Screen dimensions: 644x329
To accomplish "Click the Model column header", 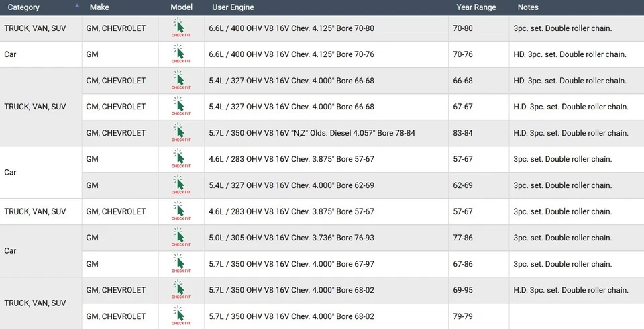I will coord(181,7).
